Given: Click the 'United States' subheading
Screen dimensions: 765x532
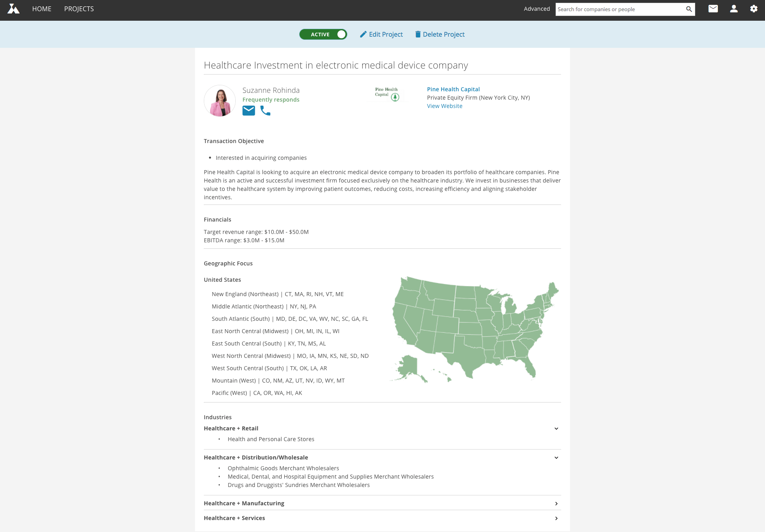Looking at the screenshot, I should (222, 280).
